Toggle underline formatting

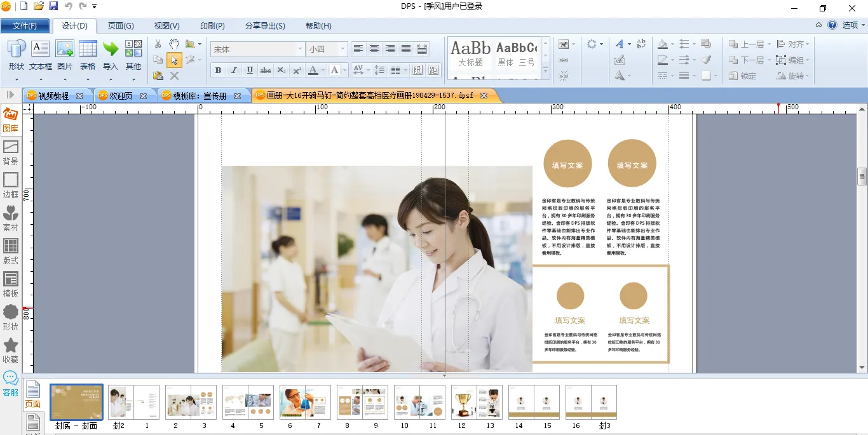click(x=250, y=70)
